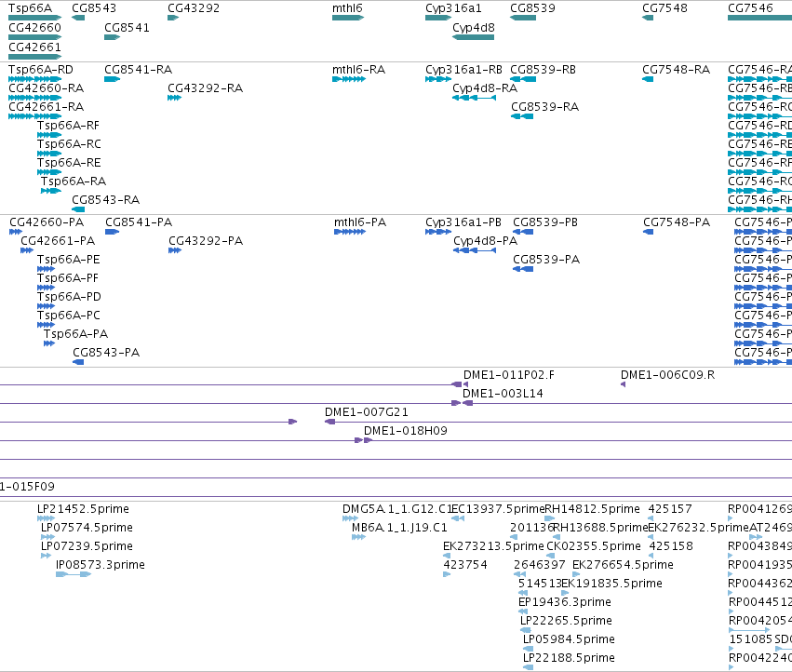The width and height of the screenshot is (792, 672).
Task: Click the CG8539 gene label
Action: pyautogui.click(x=532, y=8)
